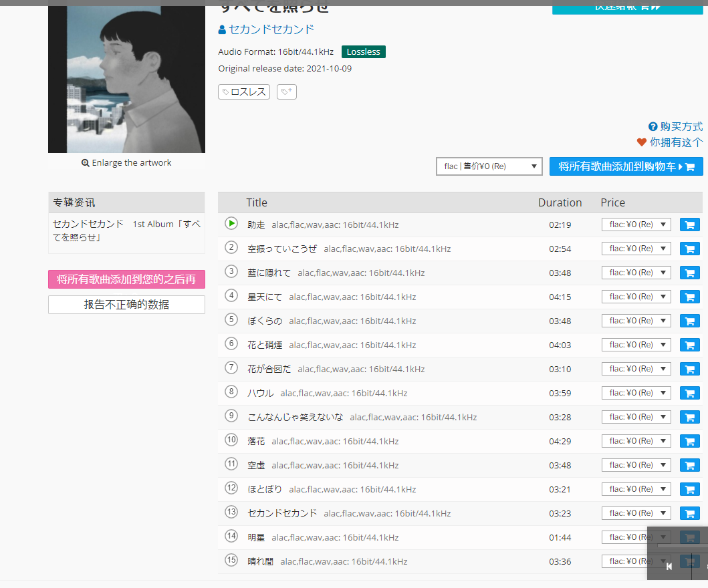Click the track 2 number icon
Screen dimensions: 708x588
231,248
